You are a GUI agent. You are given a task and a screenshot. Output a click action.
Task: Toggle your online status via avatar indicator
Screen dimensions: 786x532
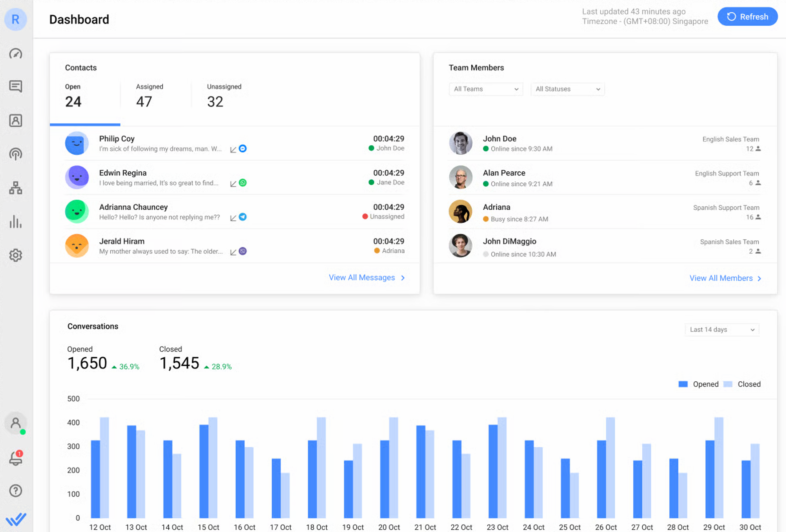15,423
